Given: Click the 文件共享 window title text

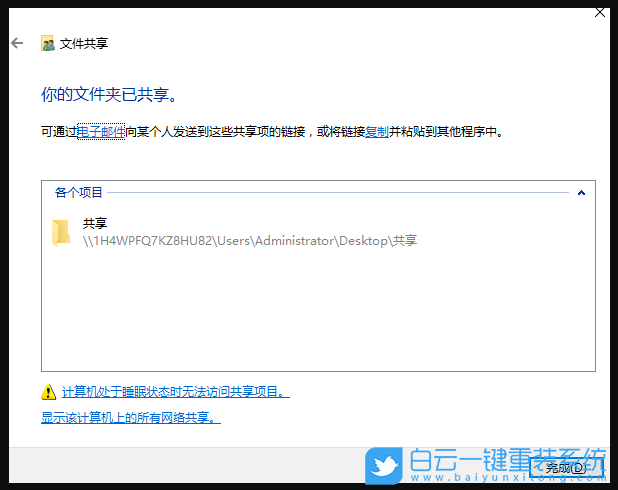Looking at the screenshot, I should [x=84, y=43].
